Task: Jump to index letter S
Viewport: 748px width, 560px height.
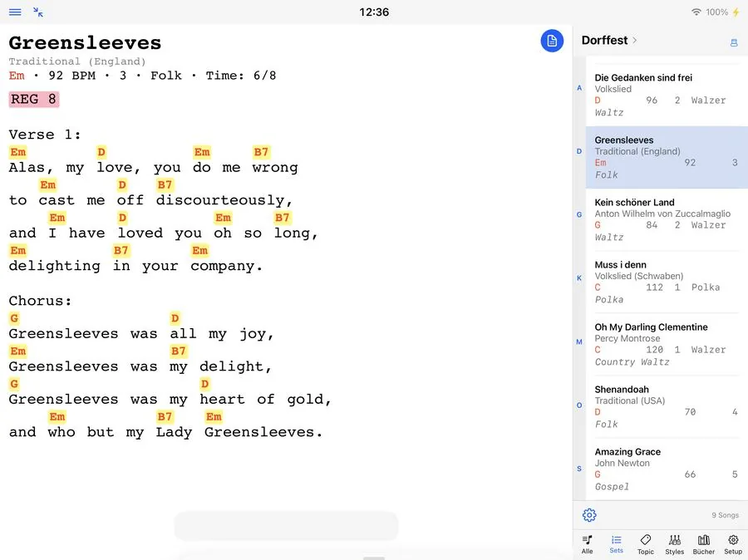Action: (579, 469)
